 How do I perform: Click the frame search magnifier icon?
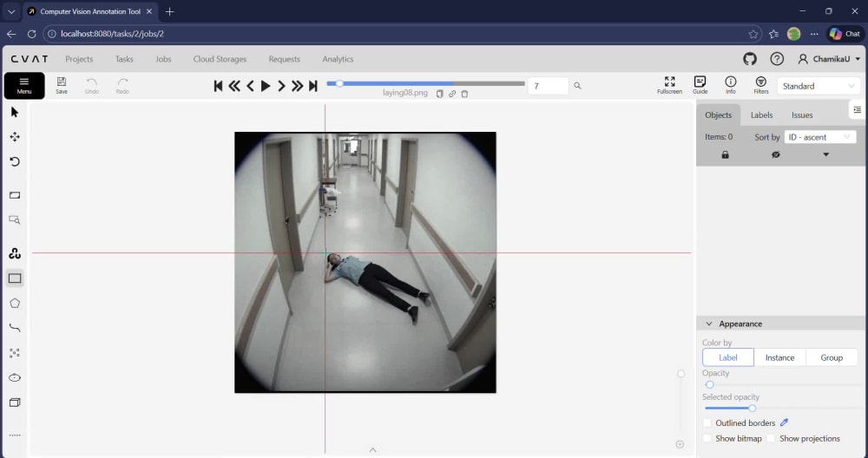[577, 86]
